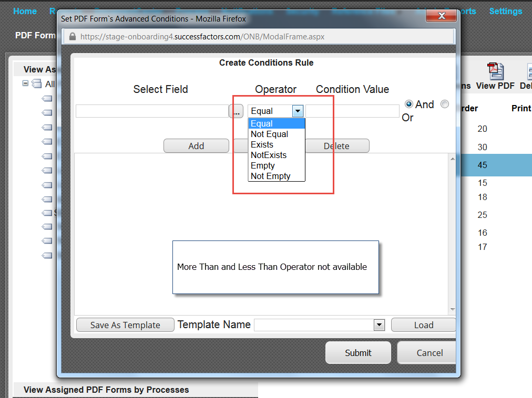Close the Advanced Conditions window
The height and width of the screenshot is (398, 532).
[442, 16]
